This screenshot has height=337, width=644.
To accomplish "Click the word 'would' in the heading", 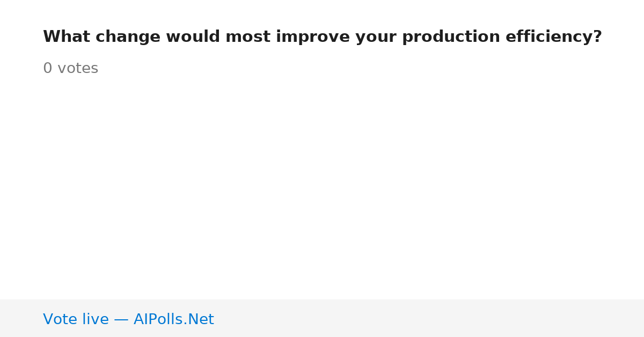I will [193, 37].
